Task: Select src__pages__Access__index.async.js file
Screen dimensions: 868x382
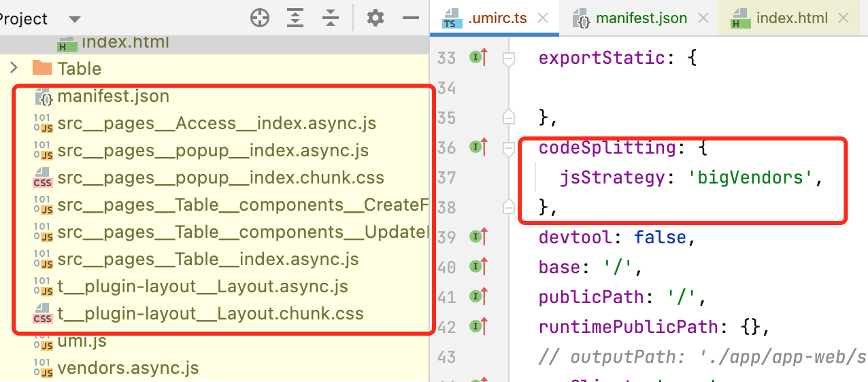Action: point(216,123)
